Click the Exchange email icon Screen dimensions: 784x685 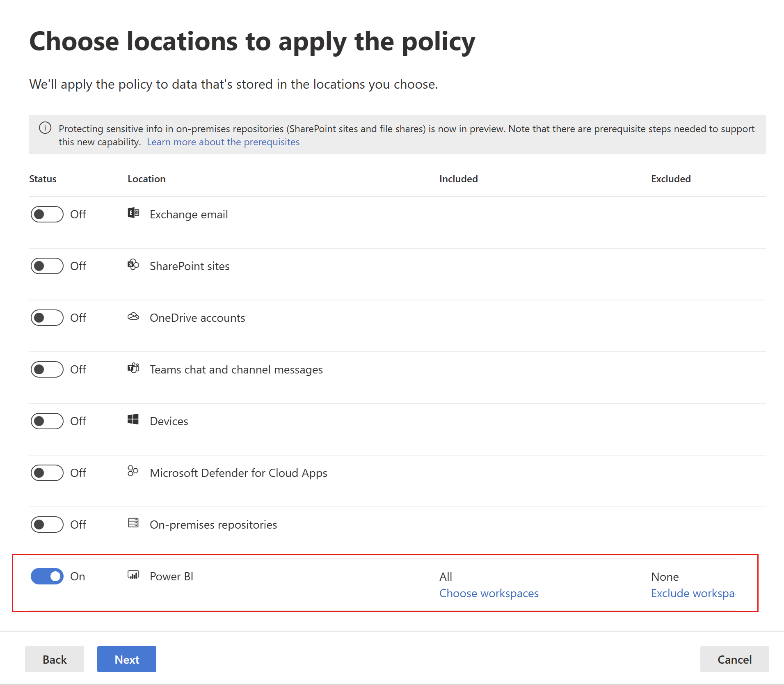133,213
